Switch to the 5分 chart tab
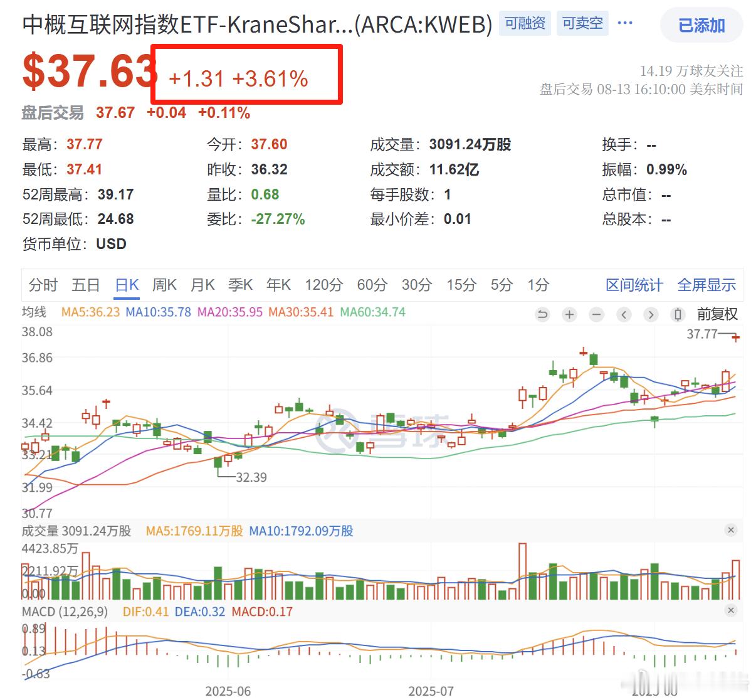Image resolution: width=756 pixels, height=700 pixels. point(501,285)
